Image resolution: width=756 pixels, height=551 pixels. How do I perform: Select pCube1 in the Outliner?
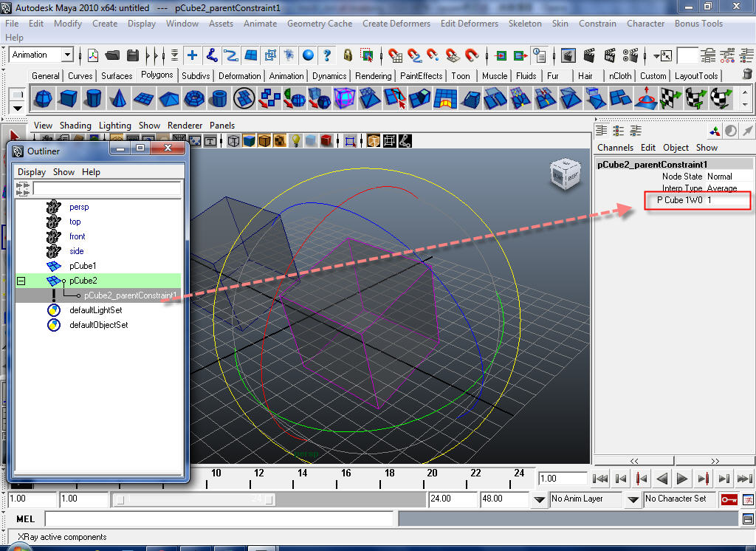point(83,266)
